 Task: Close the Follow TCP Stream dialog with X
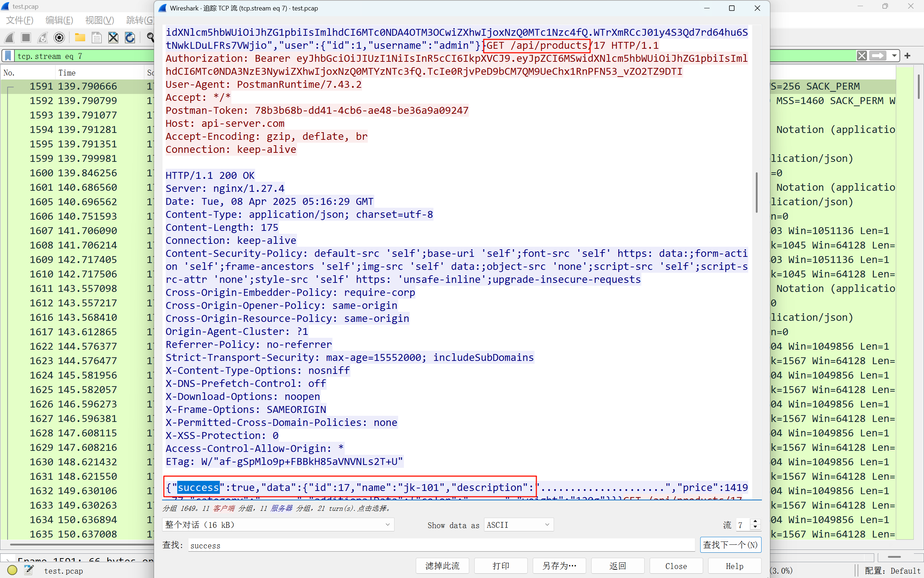757,8
